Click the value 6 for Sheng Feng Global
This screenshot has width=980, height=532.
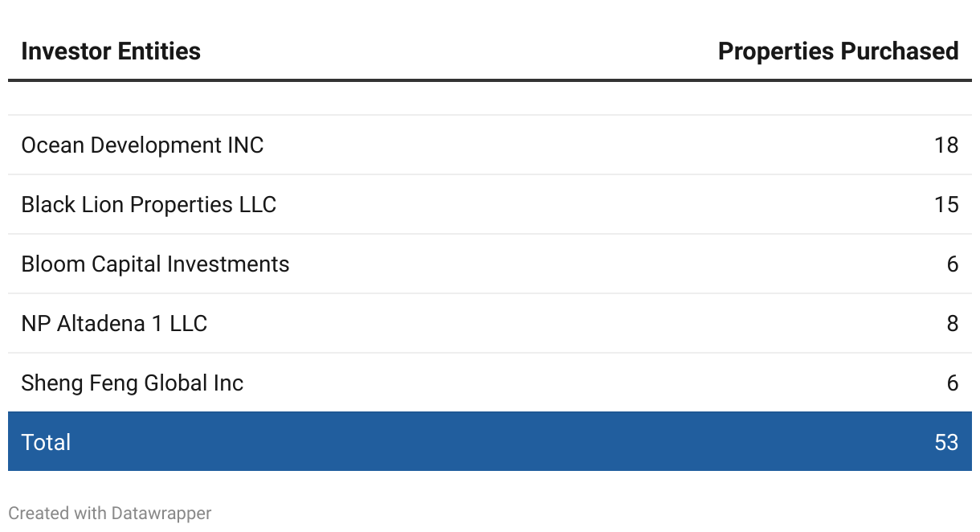[x=953, y=383]
